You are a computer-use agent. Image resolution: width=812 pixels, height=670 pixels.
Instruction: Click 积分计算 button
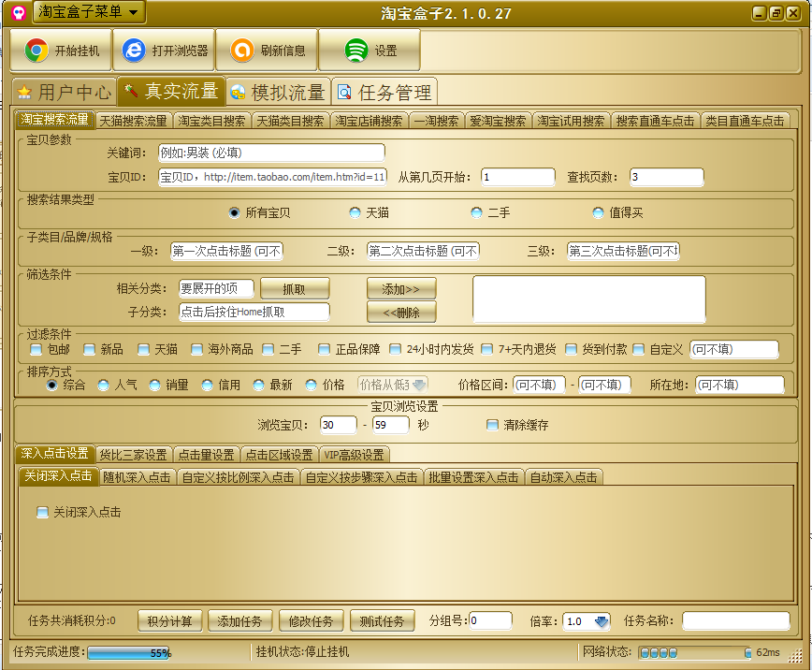(169, 620)
